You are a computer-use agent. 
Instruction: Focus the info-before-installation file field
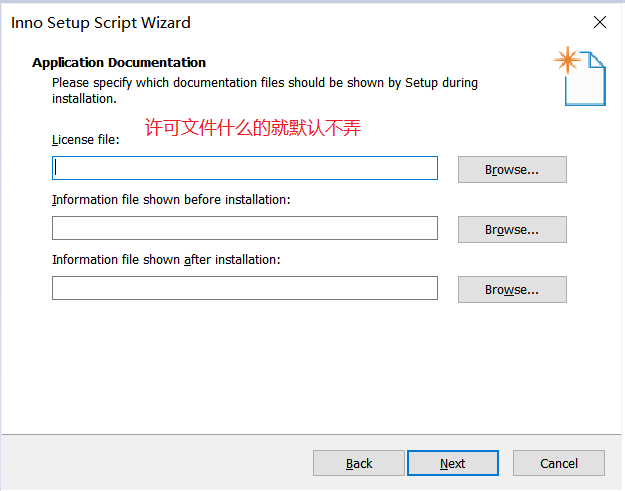(245, 228)
